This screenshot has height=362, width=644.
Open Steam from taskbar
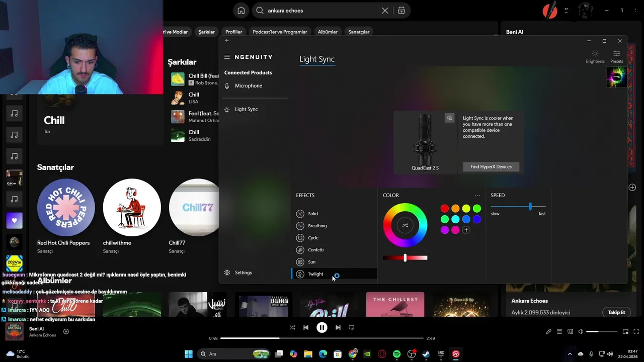coord(426,354)
